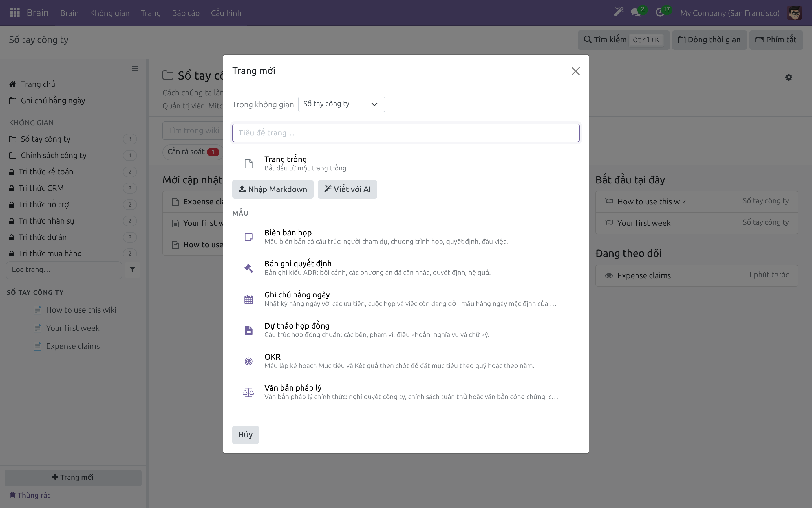
Task: Click the Cần rà soát filter chip
Action: (x=193, y=152)
